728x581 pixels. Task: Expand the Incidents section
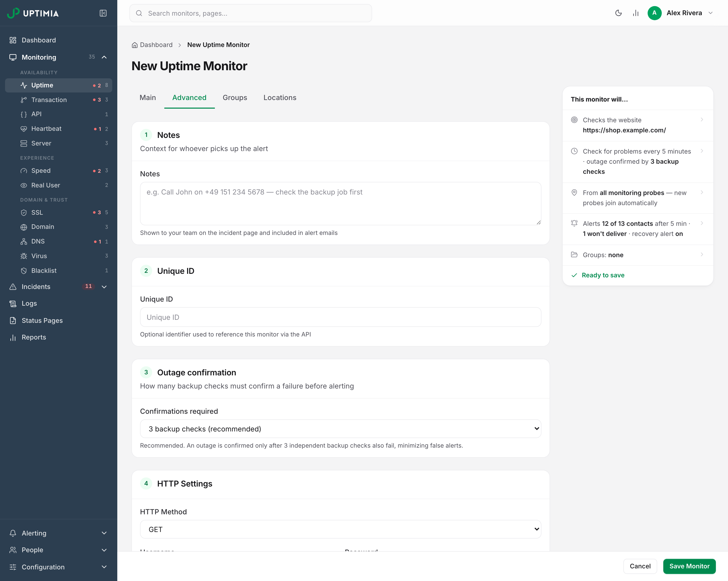pyautogui.click(x=104, y=287)
